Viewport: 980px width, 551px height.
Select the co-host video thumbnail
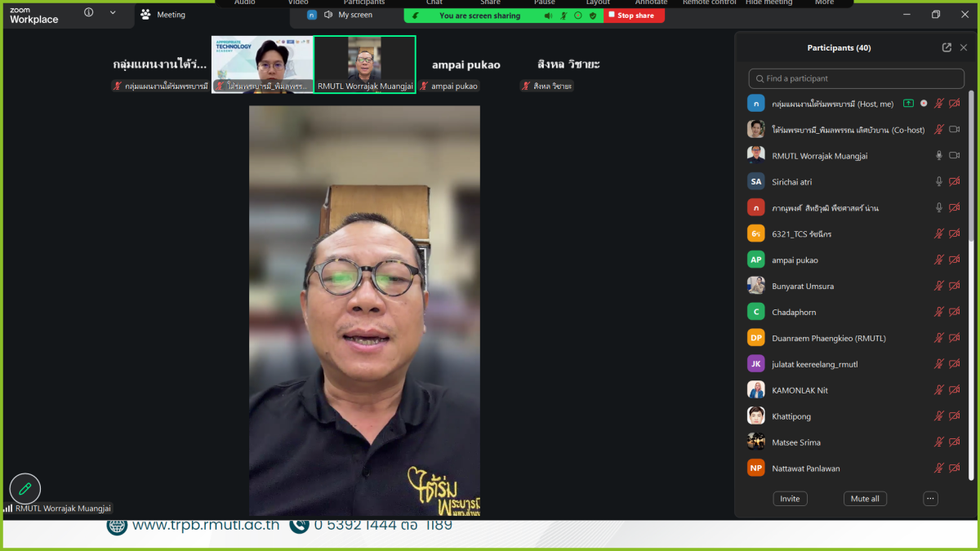tap(262, 64)
